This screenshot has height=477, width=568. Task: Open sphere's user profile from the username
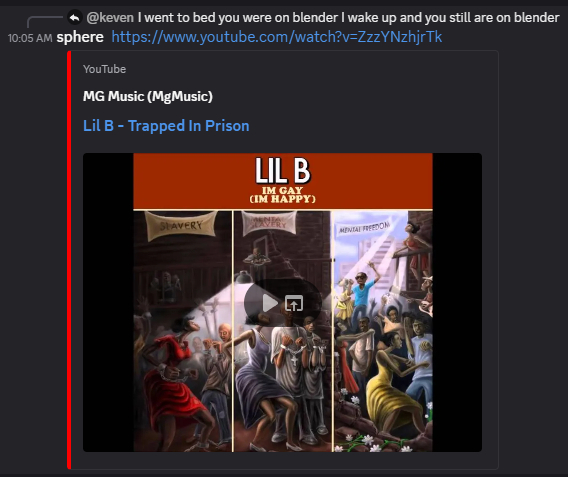[80, 37]
